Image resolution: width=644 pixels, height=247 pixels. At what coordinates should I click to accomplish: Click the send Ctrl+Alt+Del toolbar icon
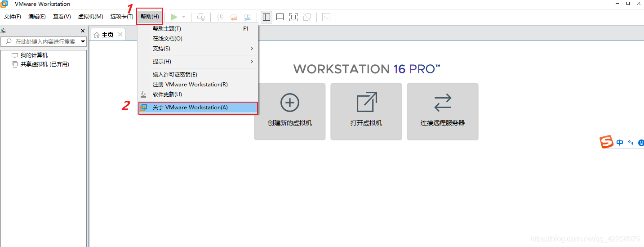click(x=201, y=17)
